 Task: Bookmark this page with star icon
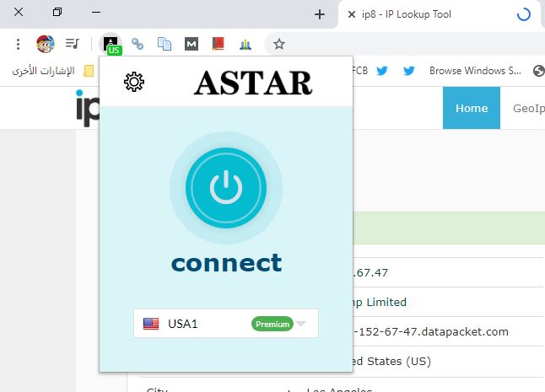pos(278,44)
